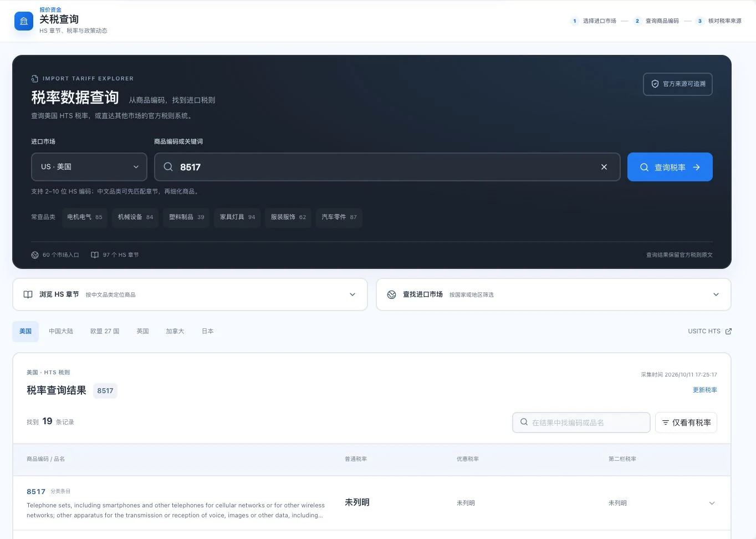Image resolution: width=756 pixels, height=539 pixels.
Task: Select the 欧盟 27 国 tab
Action: tap(105, 331)
